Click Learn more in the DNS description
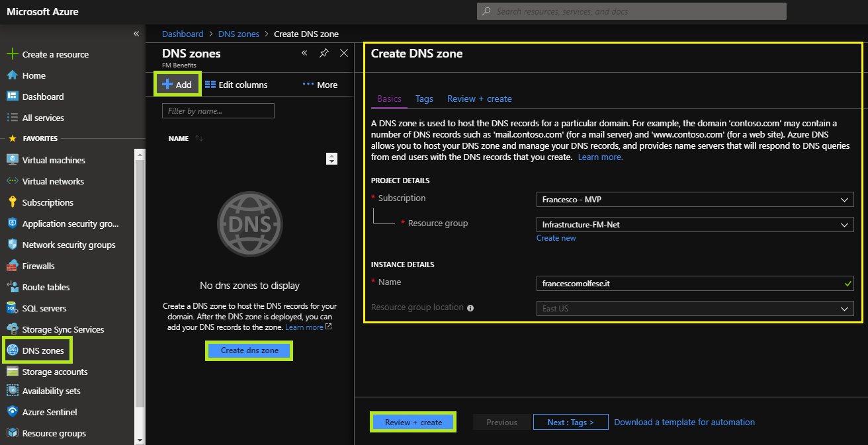868x445 pixels. click(x=600, y=157)
